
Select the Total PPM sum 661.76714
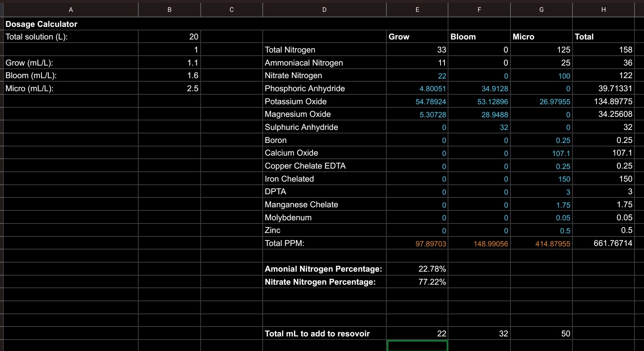click(603, 243)
